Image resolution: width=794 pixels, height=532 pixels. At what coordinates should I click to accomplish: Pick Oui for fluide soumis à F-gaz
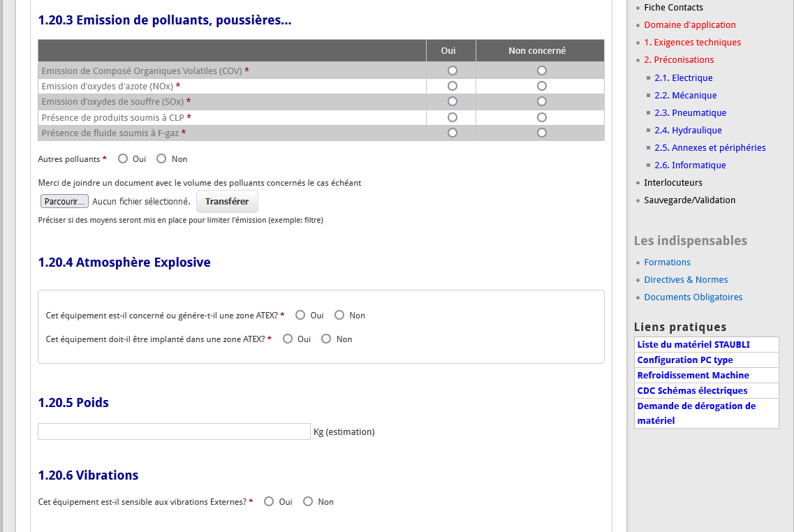coord(453,133)
